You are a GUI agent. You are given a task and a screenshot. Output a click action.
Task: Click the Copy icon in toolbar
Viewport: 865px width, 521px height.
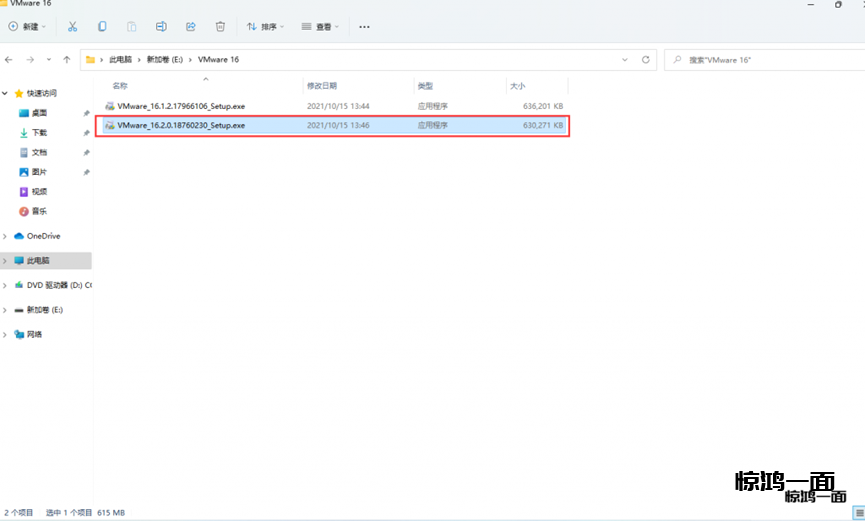(x=103, y=27)
